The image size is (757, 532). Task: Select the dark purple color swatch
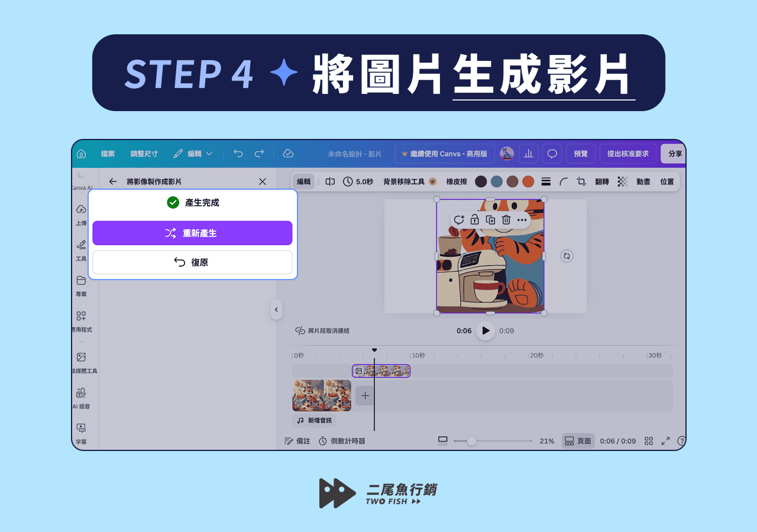coord(481,181)
